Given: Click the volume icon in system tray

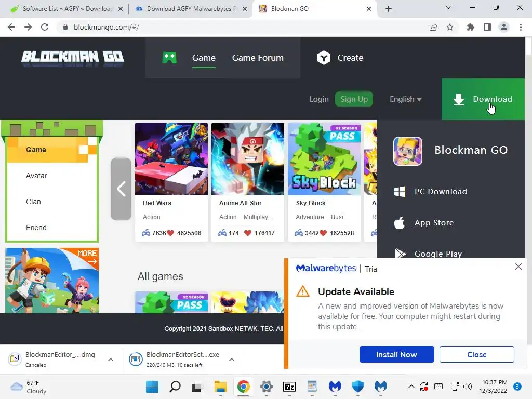Looking at the screenshot, I should (x=468, y=387).
